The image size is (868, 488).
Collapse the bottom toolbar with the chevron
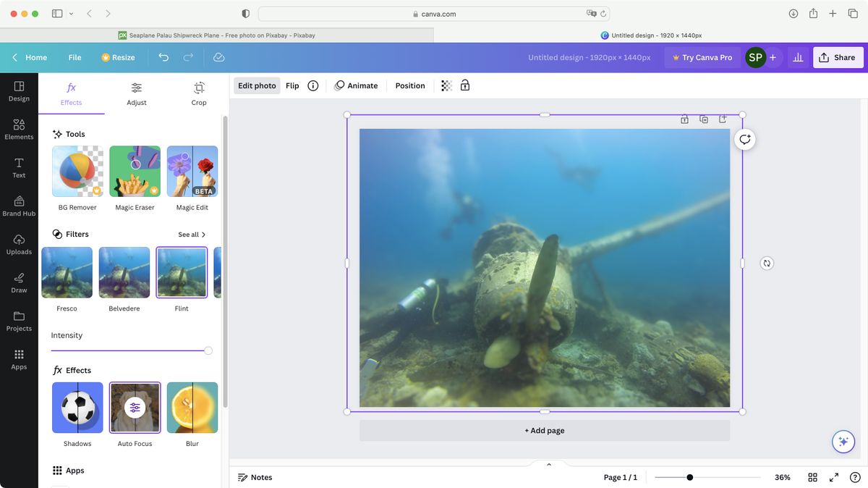pyautogui.click(x=548, y=464)
